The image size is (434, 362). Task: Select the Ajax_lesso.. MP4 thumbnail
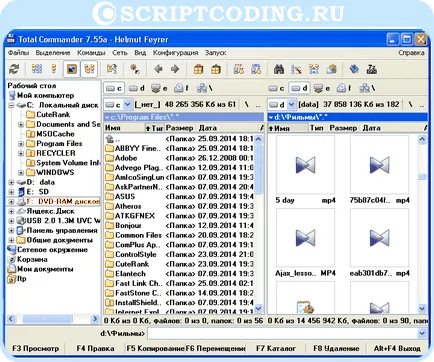[x=305, y=243]
